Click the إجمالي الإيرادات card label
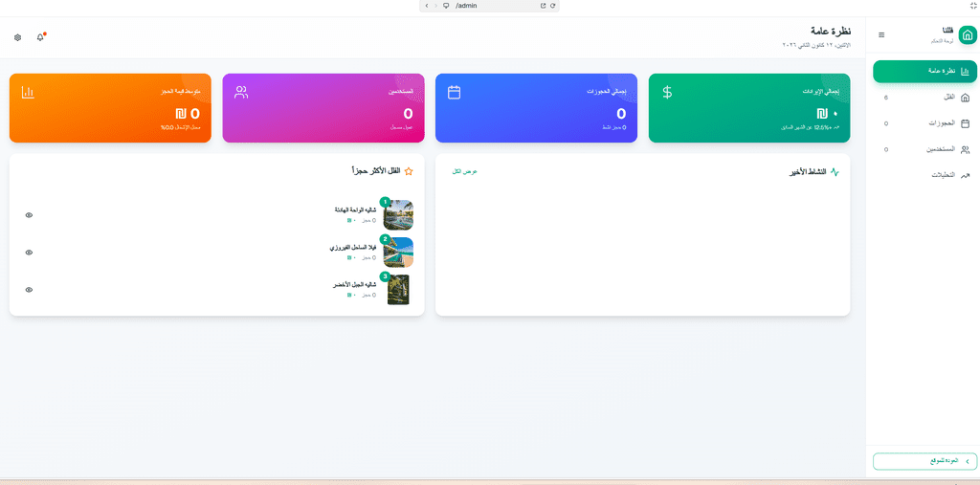The image size is (980, 485). coord(820,91)
